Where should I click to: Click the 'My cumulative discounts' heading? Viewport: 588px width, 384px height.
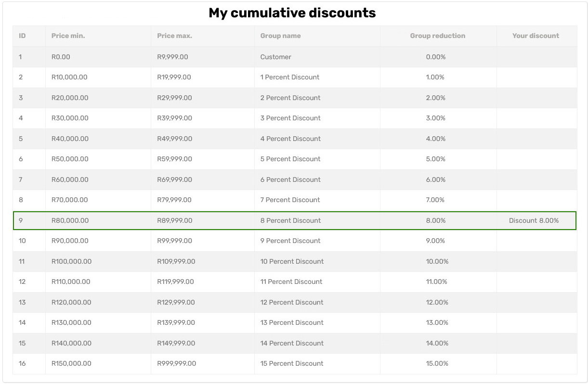pyautogui.click(x=292, y=13)
